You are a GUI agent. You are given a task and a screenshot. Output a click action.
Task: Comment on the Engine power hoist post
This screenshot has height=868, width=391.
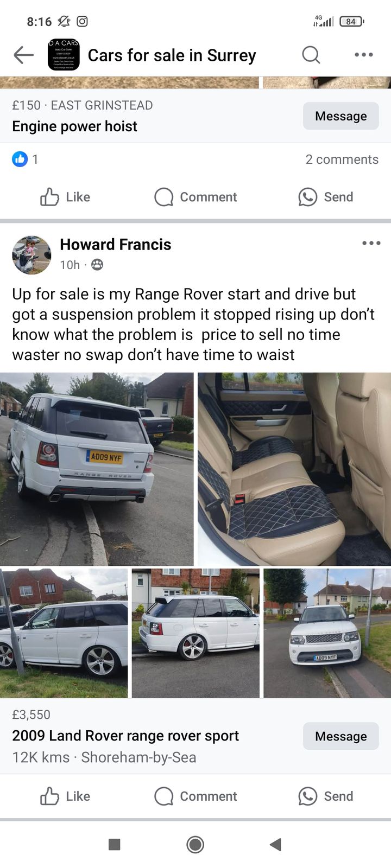tap(195, 197)
